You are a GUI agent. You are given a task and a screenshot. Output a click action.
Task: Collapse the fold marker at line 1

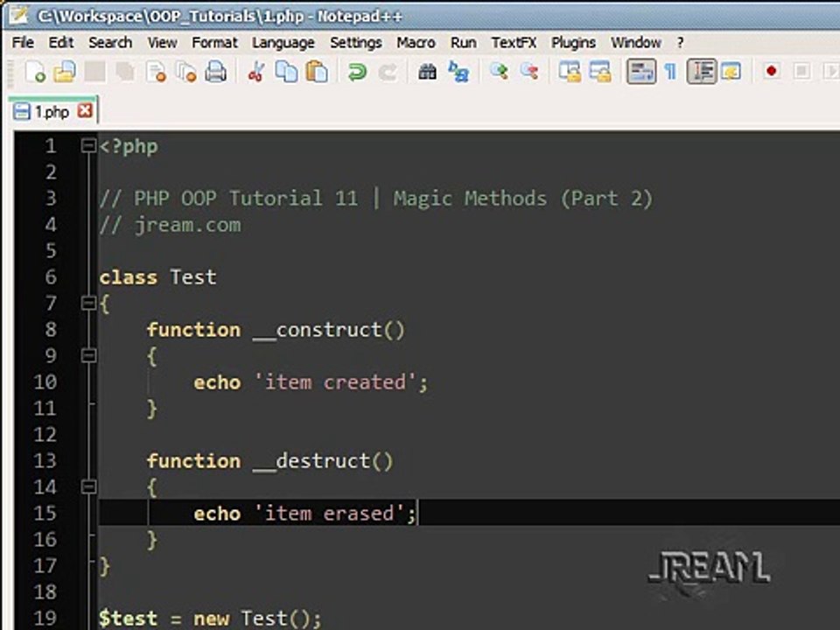[88, 146]
